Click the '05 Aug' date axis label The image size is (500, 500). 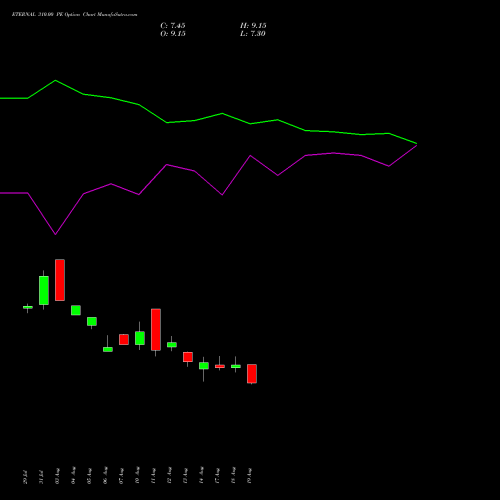[x=89, y=475]
